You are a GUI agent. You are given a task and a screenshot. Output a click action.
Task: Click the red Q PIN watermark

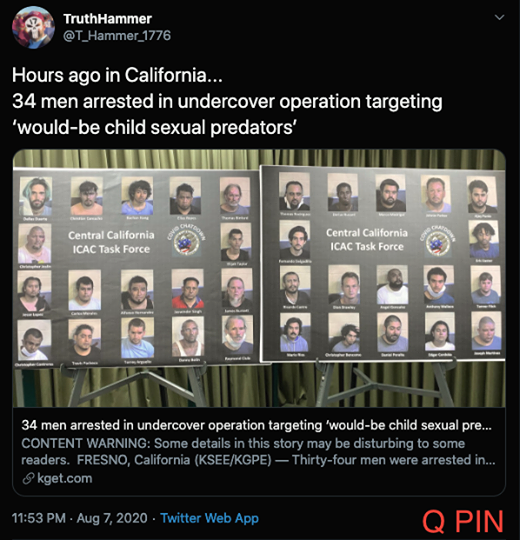tap(463, 521)
